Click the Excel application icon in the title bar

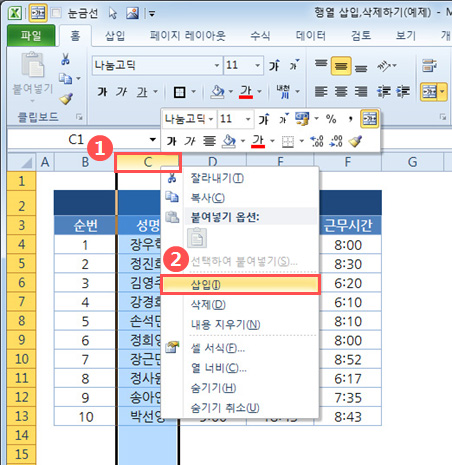click(x=15, y=13)
